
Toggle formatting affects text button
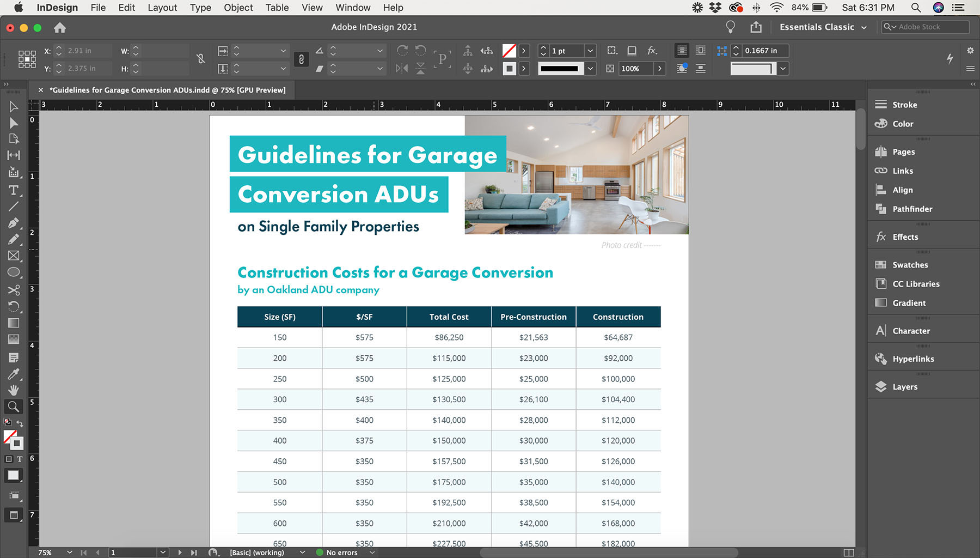tap(20, 459)
